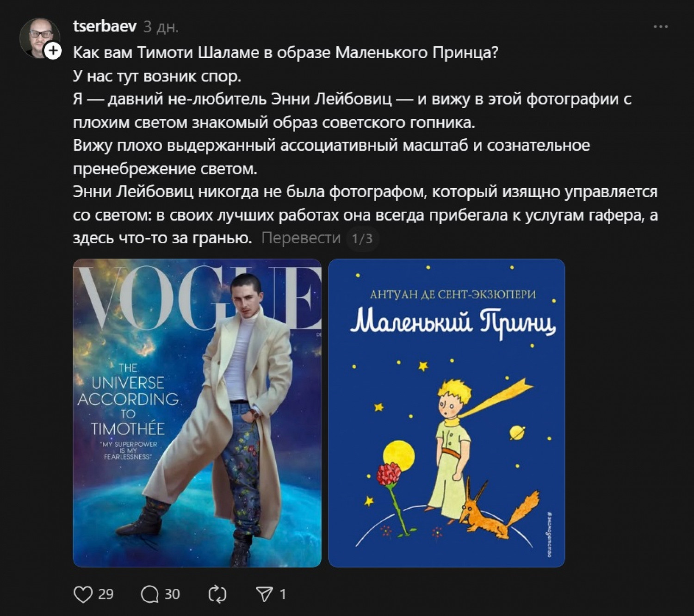Image resolution: width=694 pixels, height=616 pixels.
Task: Click the Маленький Принц title on book cover
Action: tap(452, 323)
